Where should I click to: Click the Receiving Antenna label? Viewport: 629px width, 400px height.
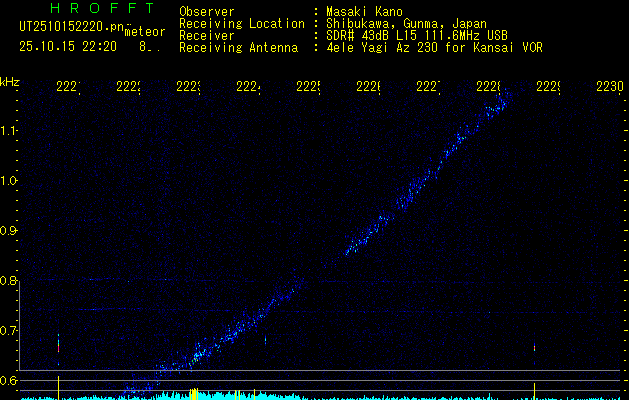238,48
